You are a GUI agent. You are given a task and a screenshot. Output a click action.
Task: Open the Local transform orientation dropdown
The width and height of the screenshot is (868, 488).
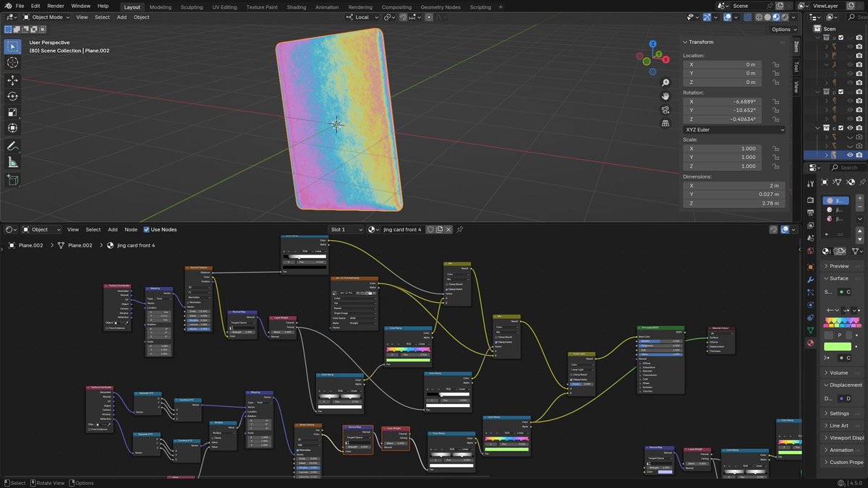(362, 17)
